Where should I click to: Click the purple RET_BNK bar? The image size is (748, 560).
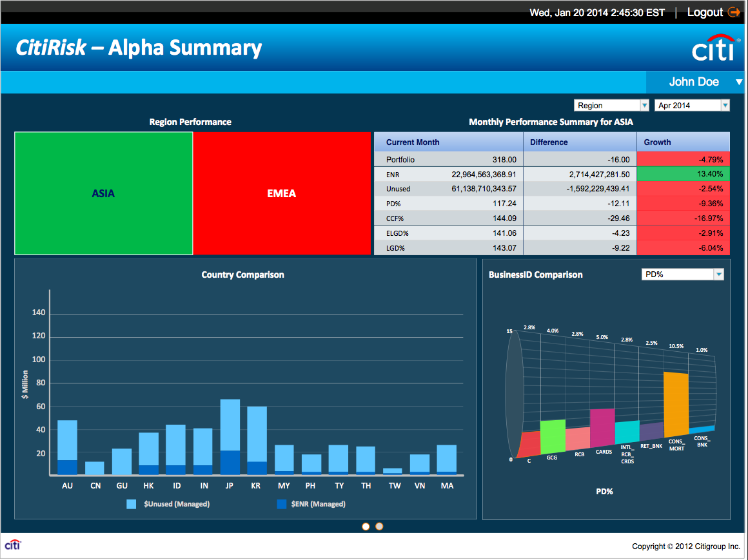652,431
